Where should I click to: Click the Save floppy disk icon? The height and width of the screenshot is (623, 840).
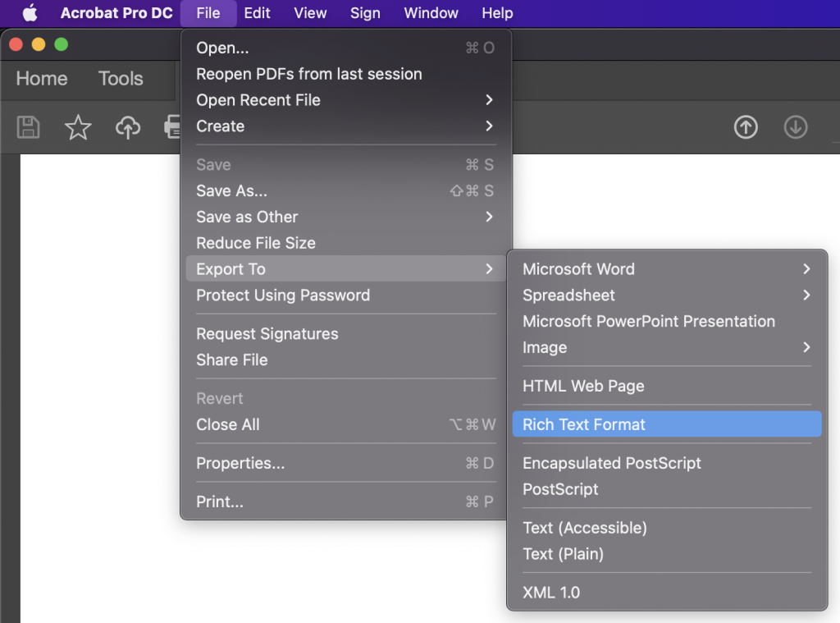click(x=29, y=127)
